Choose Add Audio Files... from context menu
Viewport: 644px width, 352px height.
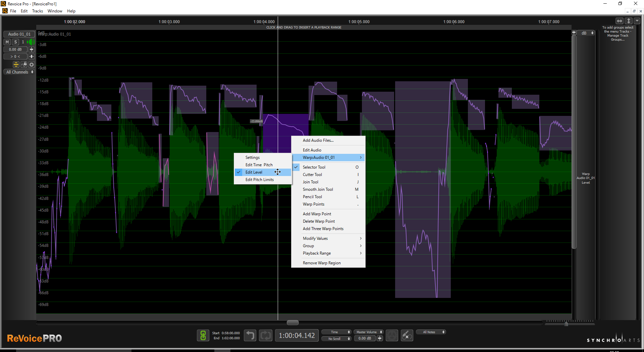[328, 140]
